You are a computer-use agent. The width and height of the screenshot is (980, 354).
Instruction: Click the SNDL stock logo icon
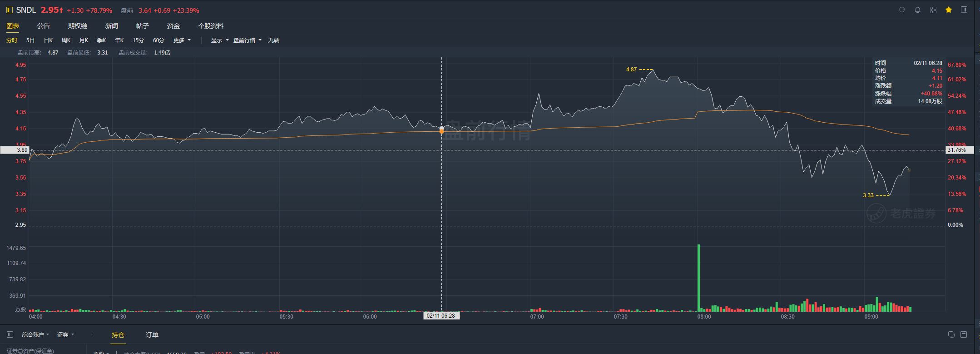(x=9, y=10)
